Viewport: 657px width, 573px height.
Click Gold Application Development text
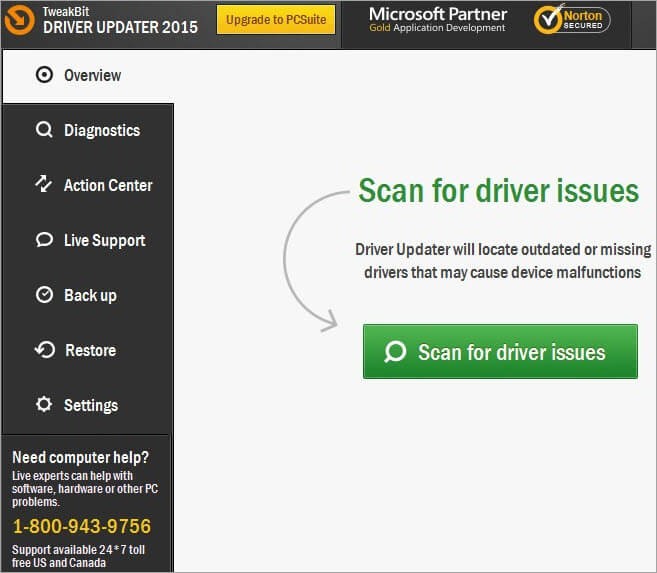[437, 28]
